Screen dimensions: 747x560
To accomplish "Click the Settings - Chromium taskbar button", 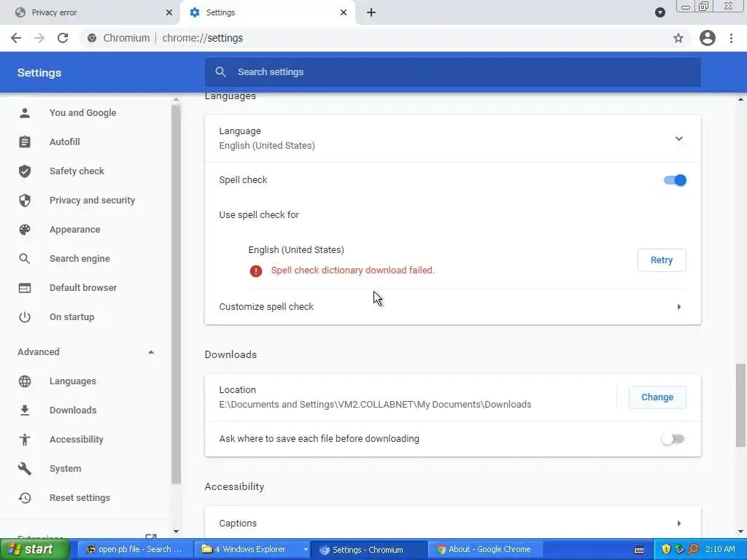I will [x=368, y=550].
